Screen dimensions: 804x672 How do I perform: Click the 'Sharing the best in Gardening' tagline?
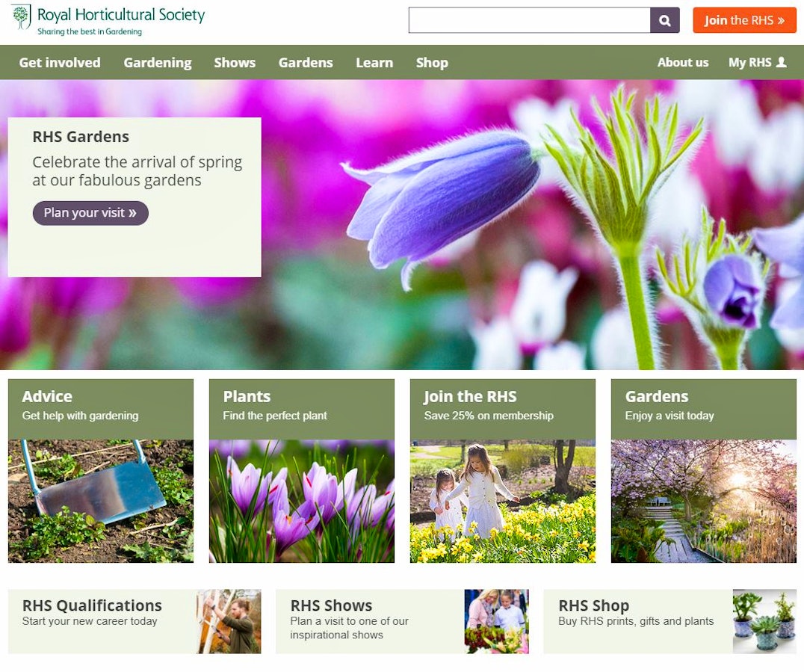tap(90, 32)
